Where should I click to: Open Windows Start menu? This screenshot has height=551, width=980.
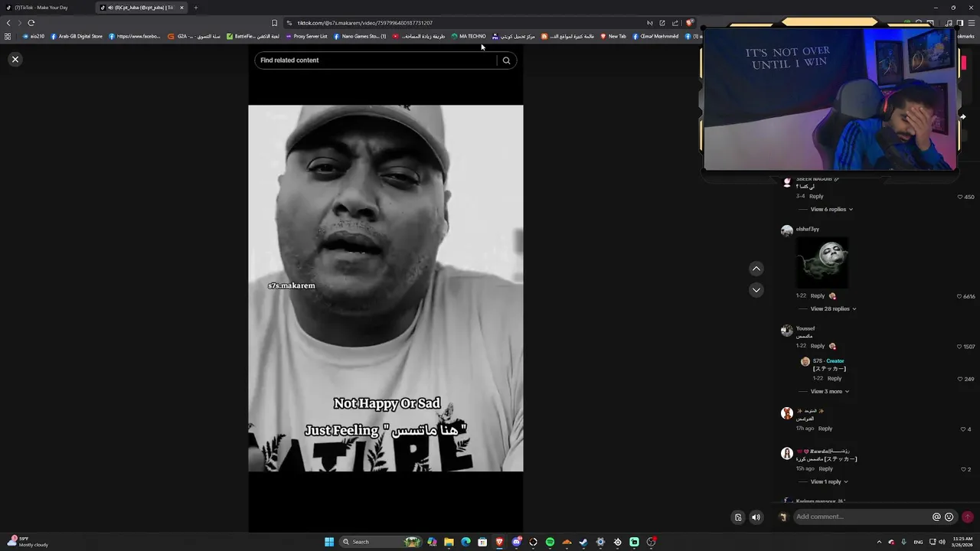(x=329, y=542)
